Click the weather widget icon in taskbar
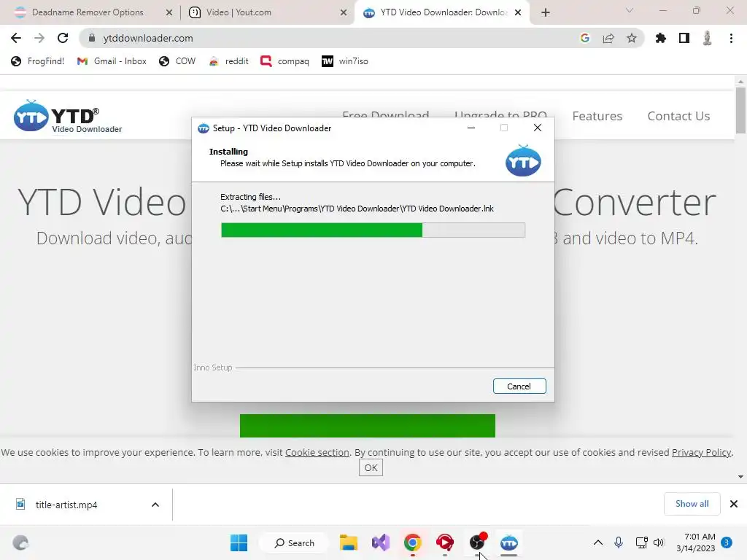The height and width of the screenshot is (560, 747). click(x=20, y=542)
